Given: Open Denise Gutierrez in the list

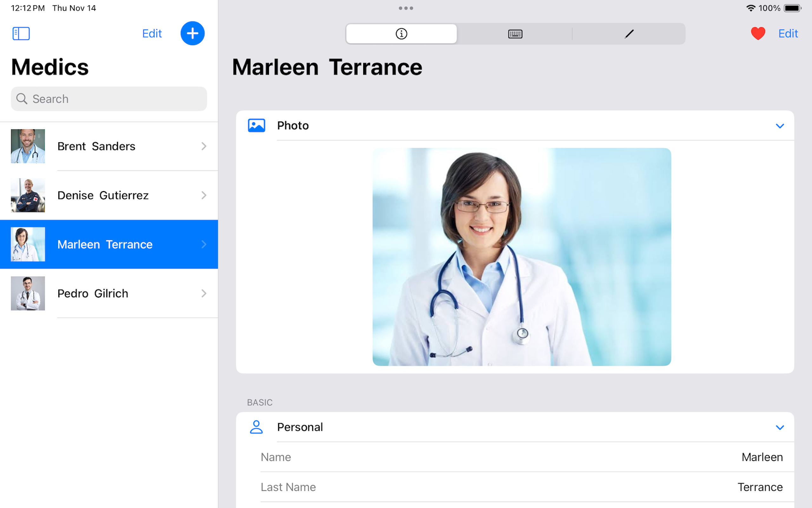Looking at the screenshot, I should click(x=109, y=195).
